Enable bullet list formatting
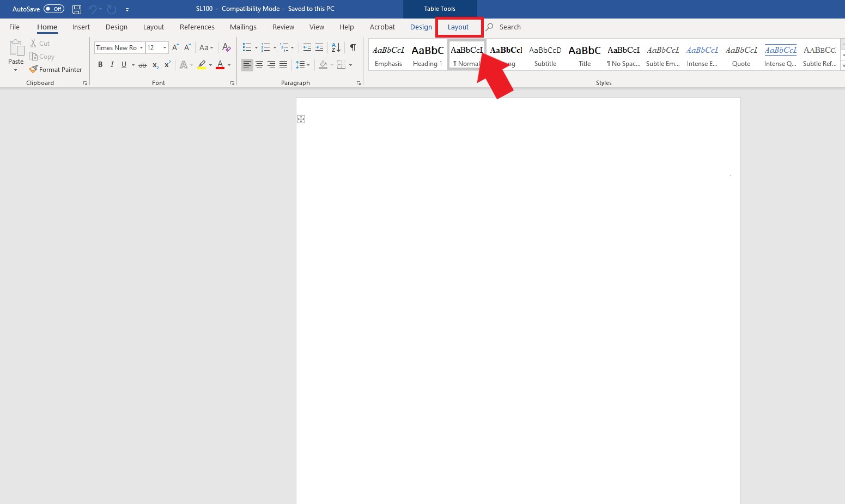The image size is (845, 504). tap(247, 47)
